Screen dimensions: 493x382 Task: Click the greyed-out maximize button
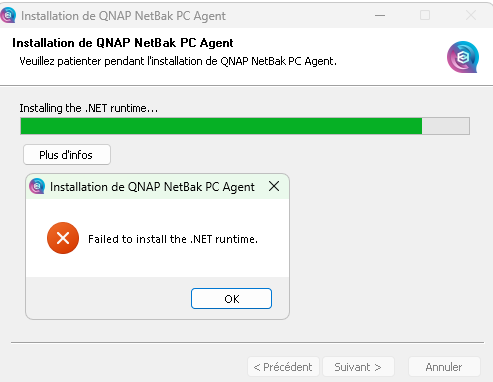(425, 15)
